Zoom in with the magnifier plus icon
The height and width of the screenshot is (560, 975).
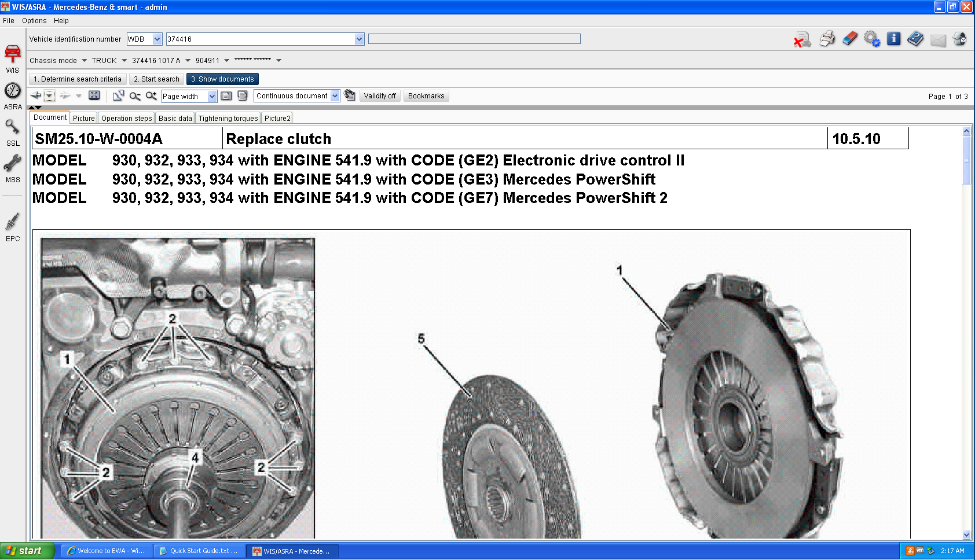(151, 96)
